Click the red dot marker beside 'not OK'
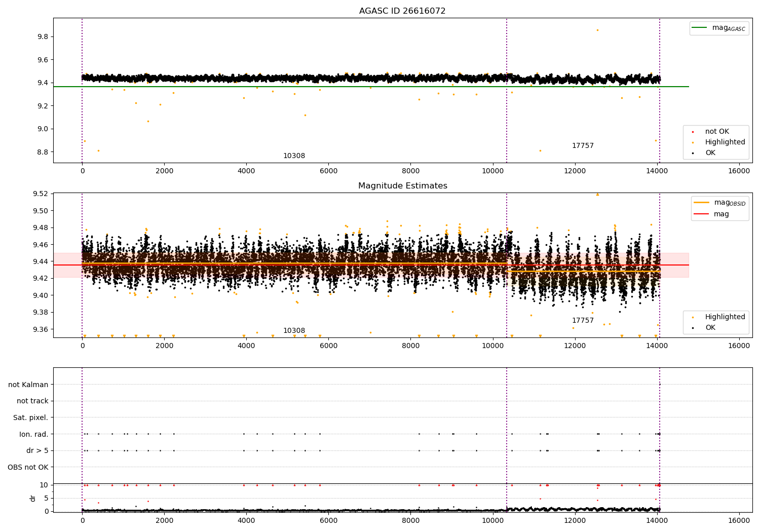 click(x=693, y=132)
